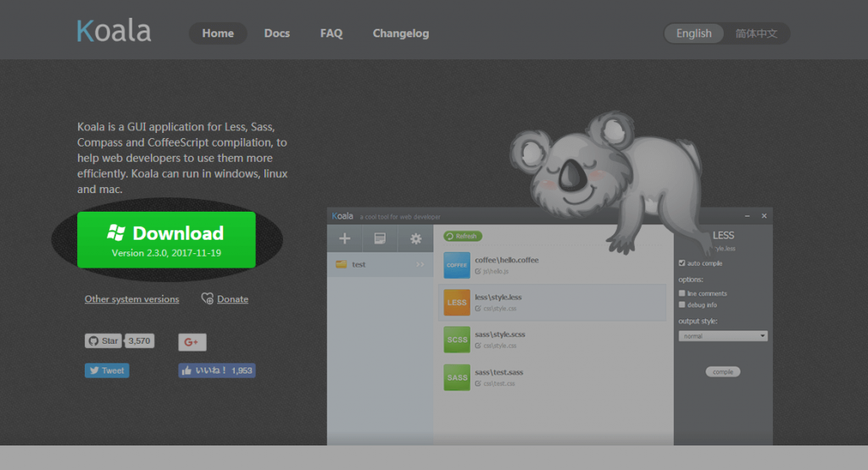Enable the line comments option
The height and width of the screenshot is (470, 868).
[x=682, y=294]
